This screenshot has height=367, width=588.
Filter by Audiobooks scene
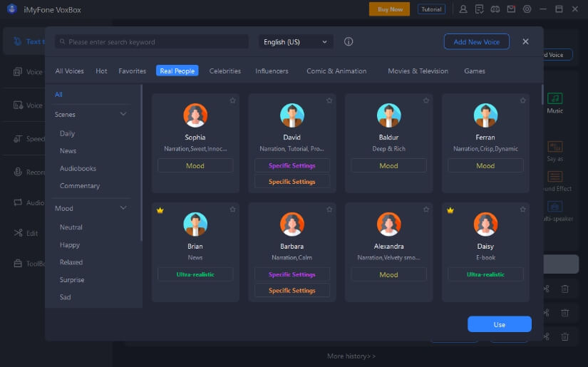(x=78, y=168)
